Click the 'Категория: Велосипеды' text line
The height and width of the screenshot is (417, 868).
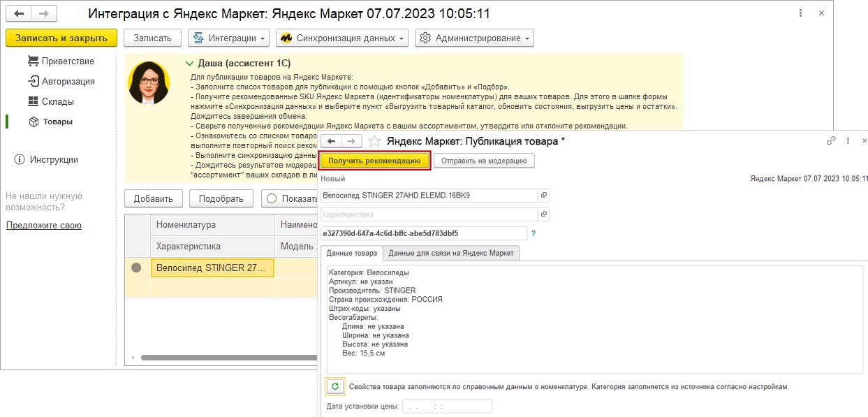pyautogui.click(x=369, y=272)
